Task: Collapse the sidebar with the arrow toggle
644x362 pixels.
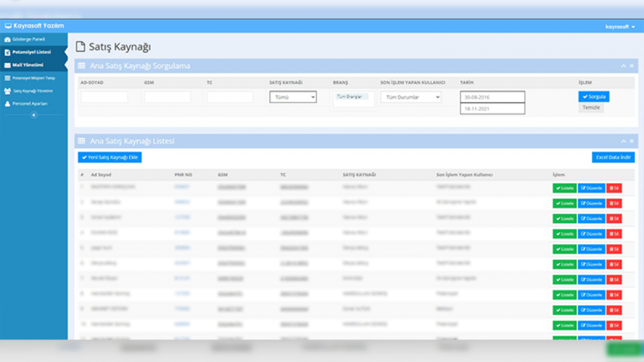Action: pyautogui.click(x=34, y=115)
